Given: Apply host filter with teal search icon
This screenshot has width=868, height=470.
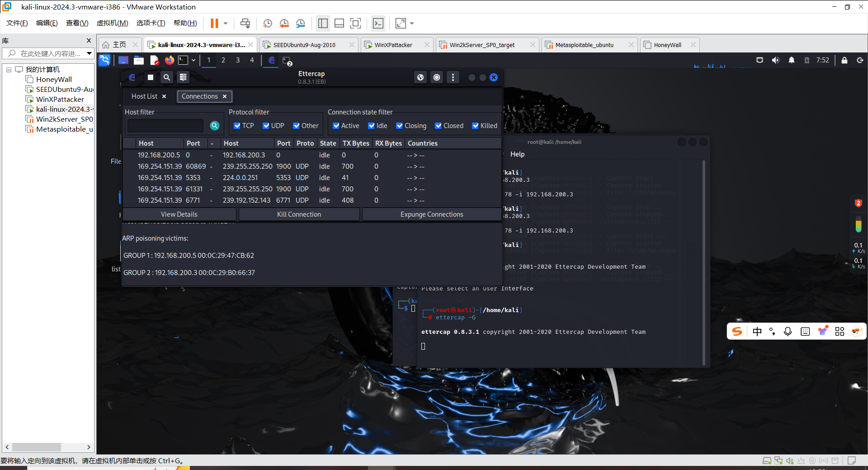Looking at the screenshot, I should point(215,126).
